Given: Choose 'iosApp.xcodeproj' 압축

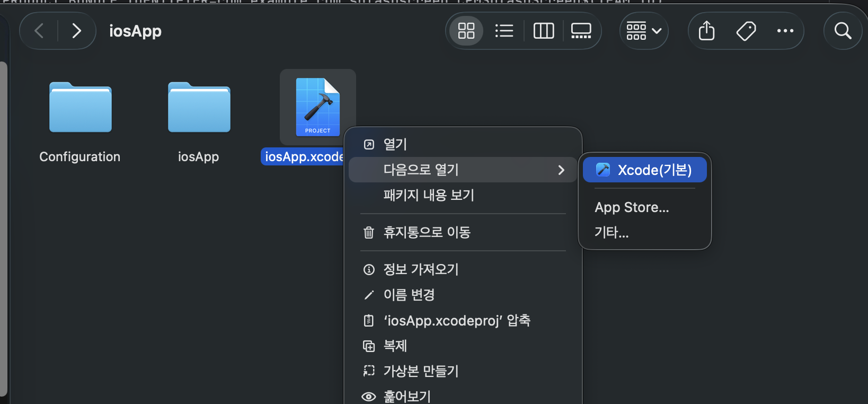Looking at the screenshot, I should [463, 320].
